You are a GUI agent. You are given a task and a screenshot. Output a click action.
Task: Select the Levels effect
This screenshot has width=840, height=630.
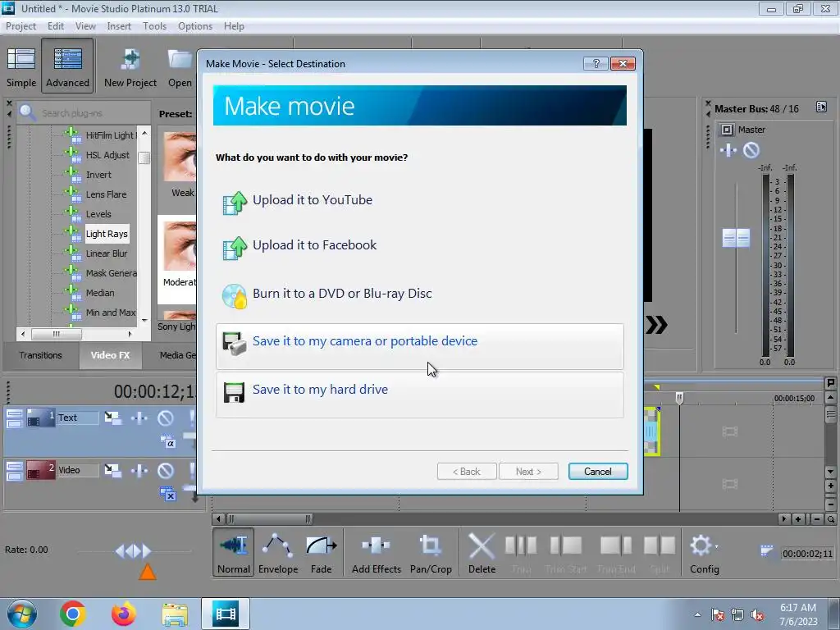(x=98, y=214)
